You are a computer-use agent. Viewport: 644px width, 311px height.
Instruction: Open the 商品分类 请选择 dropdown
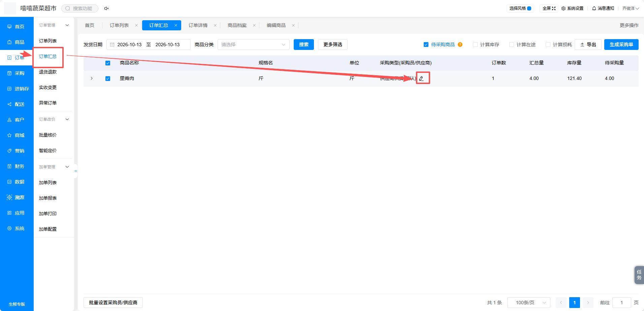(254, 45)
